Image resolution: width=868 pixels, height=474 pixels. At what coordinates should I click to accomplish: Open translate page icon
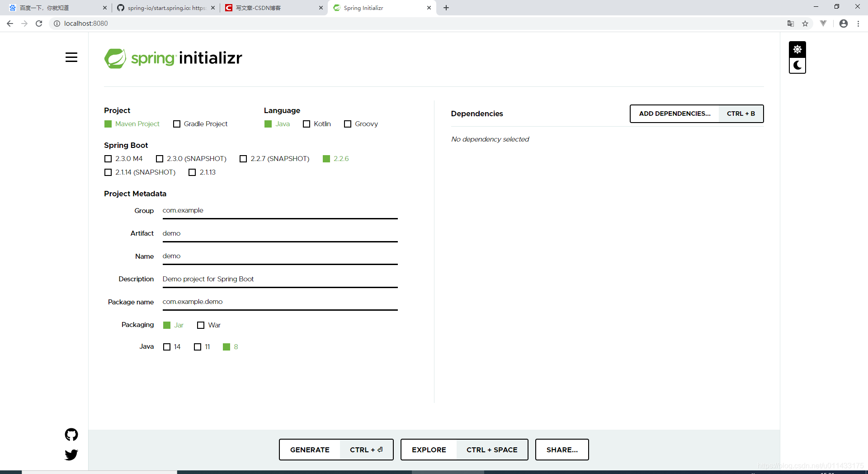pos(791,24)
